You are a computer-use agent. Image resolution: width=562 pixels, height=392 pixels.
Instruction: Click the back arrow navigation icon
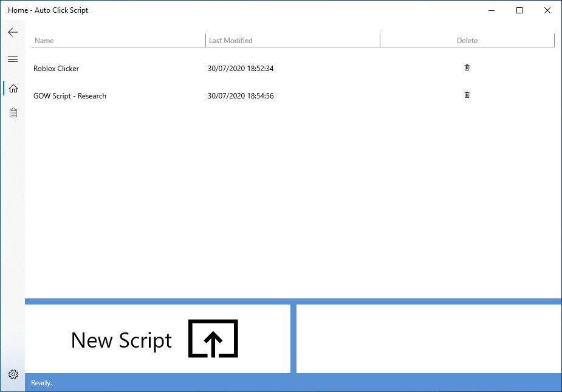(x=13, y=32)
